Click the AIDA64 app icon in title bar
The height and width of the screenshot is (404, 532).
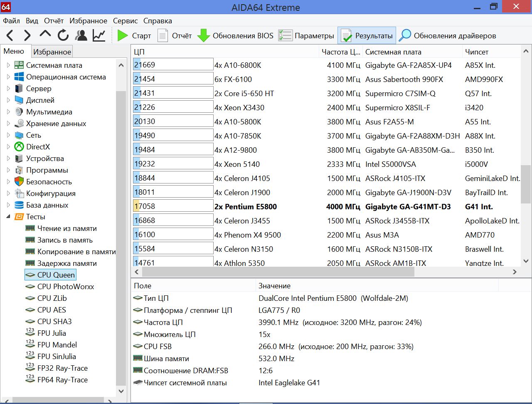[x=6, y=7]
